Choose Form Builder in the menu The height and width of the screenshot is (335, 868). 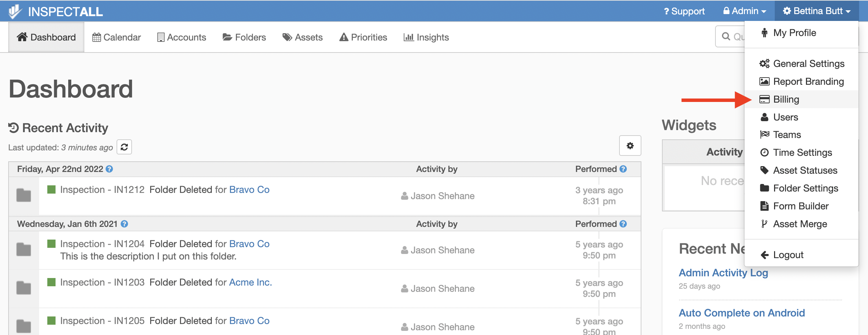click(800, 206)
